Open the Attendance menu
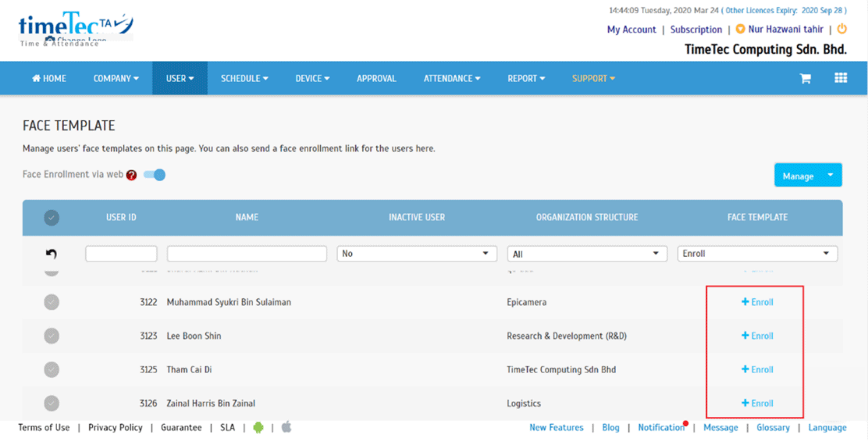The height and width of the screenshot is (441, 868). click(x=452, y=79)
